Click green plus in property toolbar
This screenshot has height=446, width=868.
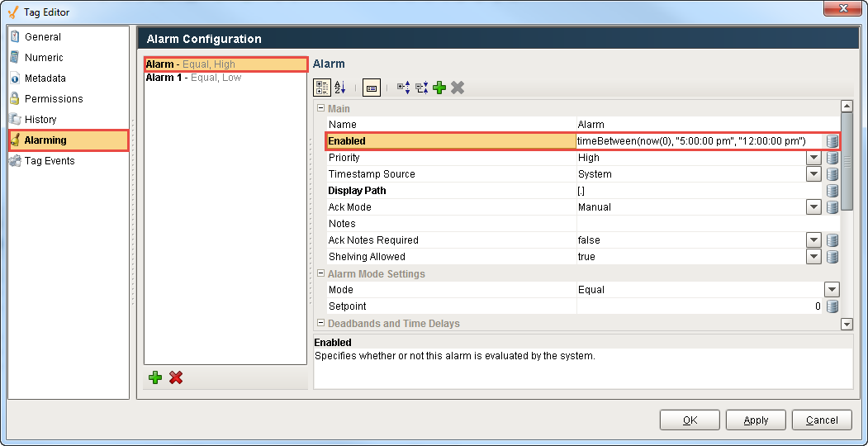(439, 88)
